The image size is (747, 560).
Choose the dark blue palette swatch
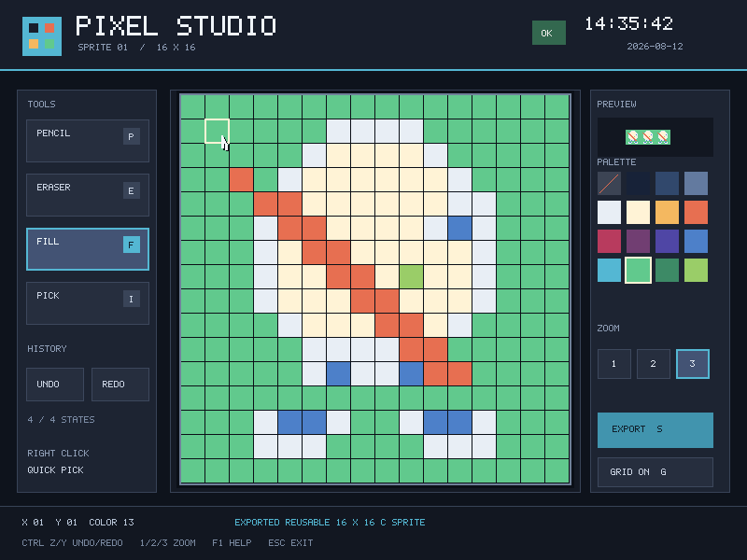(667, 183)
